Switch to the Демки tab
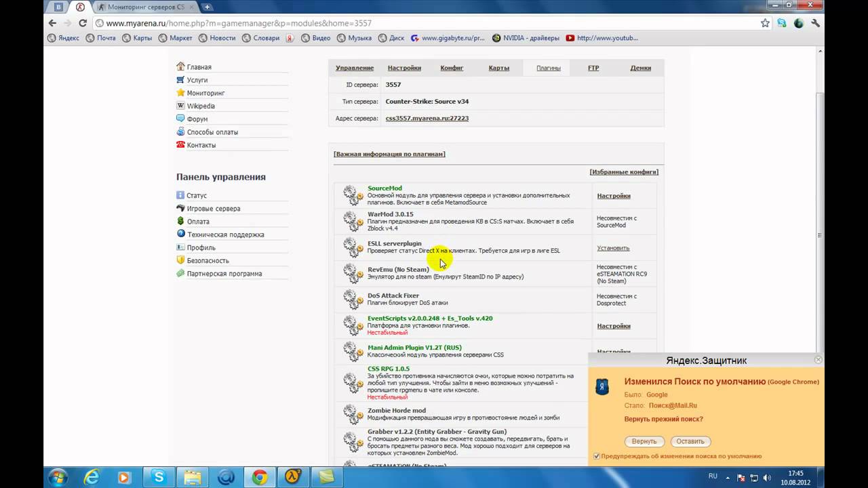The height and width of the screenshot is (488, 868). [x=641, y=68]
